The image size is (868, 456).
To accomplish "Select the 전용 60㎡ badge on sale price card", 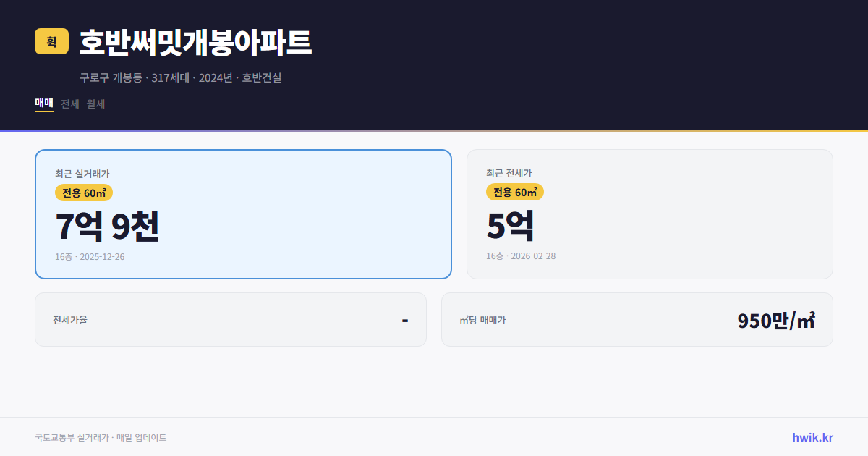I will 82,193.
